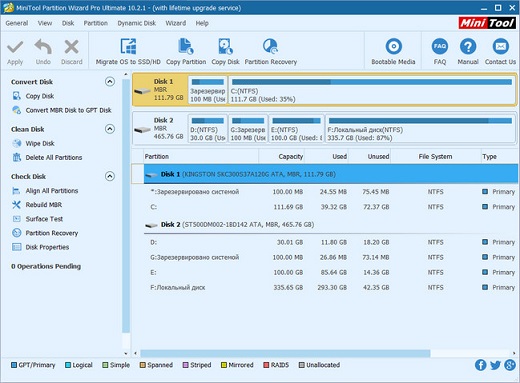Viewport: 520px width, 383px height.
Task: Sort by Partition column header
Action: click(201, 156)
